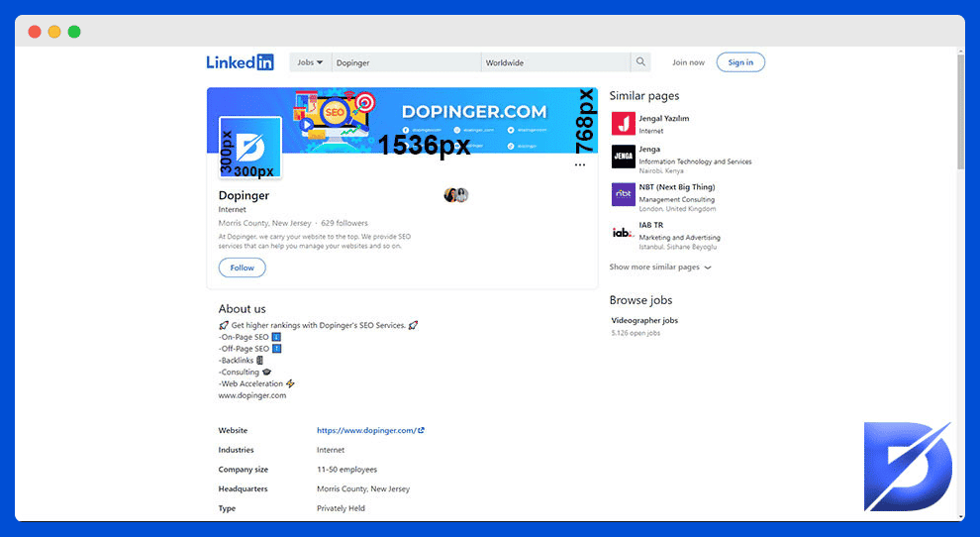980x537 pixels.
Task: Click Marketing and Advertising text under IAB TR
Action: click(x=679, y=237)
